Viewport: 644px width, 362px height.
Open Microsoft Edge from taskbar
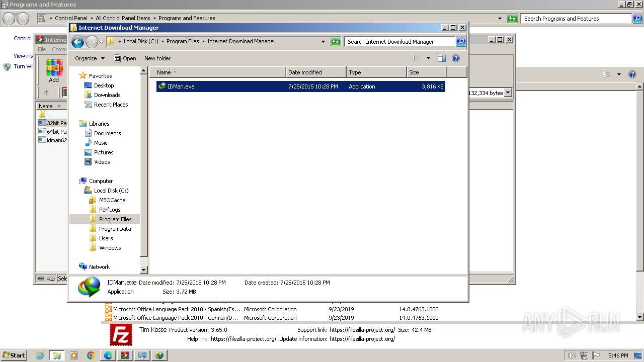coord(108,355)
